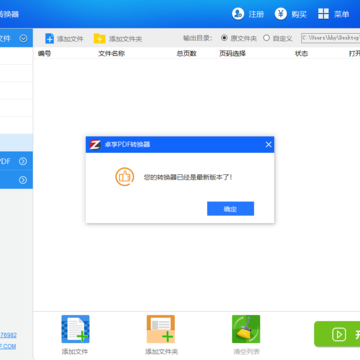The image size is (360, 360).
Task: Select the 自定义 output radio button
Action: (266, 38)
